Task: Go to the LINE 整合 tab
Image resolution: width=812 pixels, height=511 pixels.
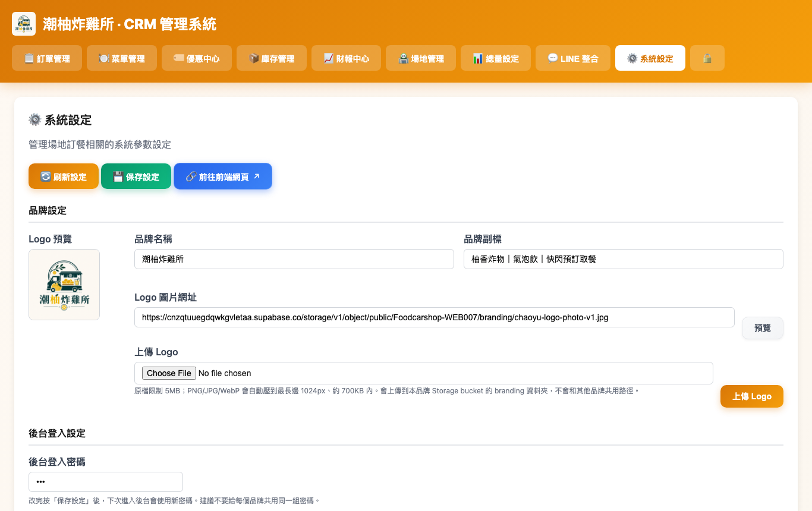Action: (x=573, y=58)
